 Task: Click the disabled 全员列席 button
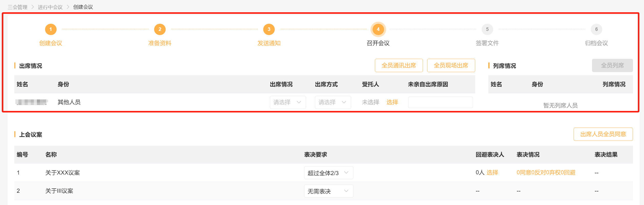612,65
